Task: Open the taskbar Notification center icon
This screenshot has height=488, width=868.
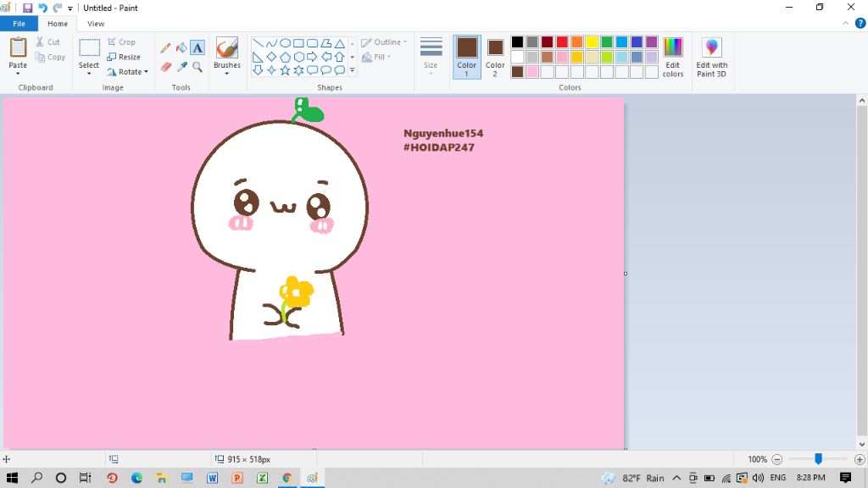Action: [x=845, y=478]
